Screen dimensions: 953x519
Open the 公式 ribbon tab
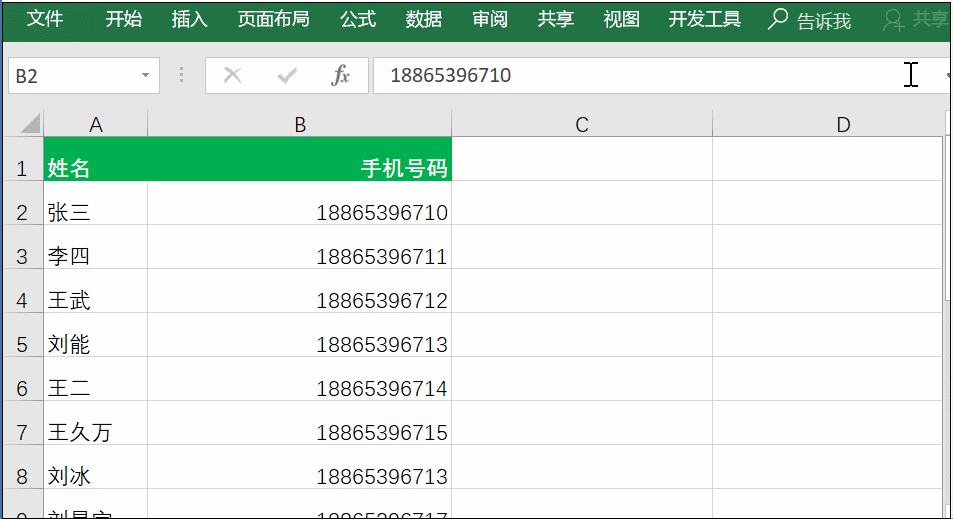tap(358, 19)
